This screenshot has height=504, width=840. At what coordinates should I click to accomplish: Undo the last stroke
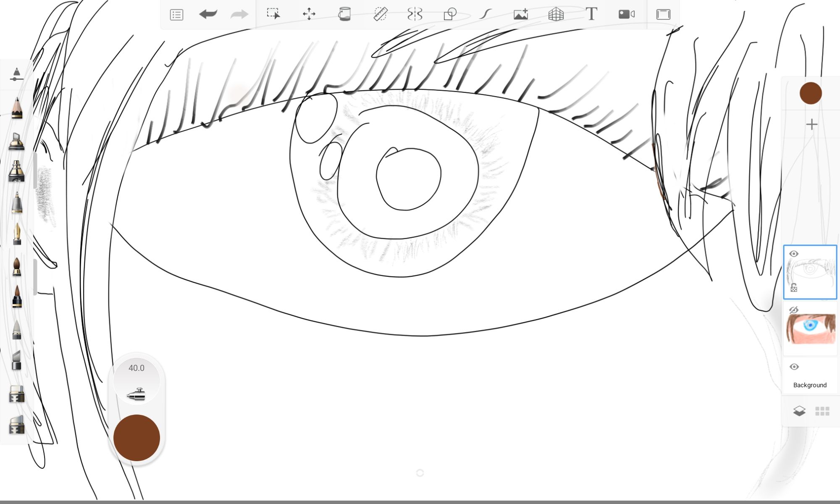[208, 14]
